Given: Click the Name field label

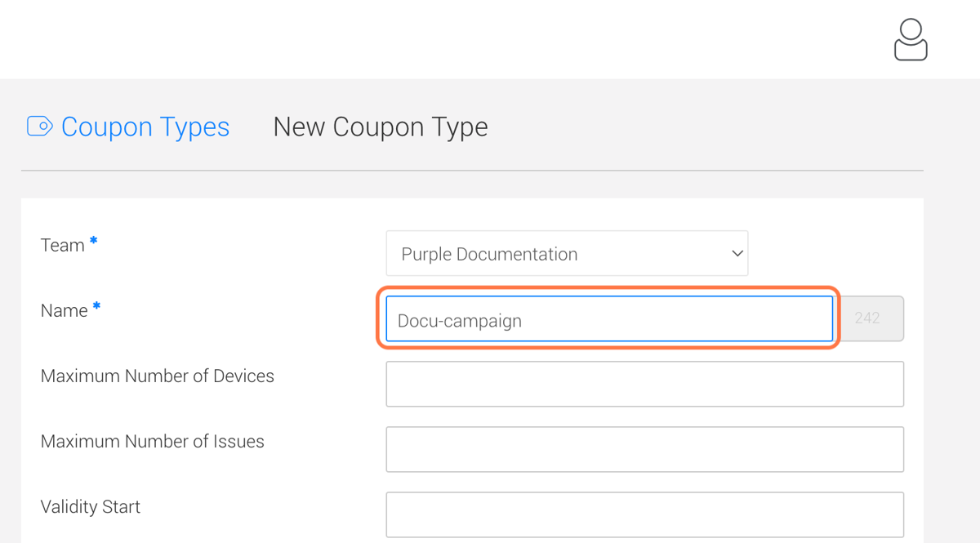Looking at the screenshot, I should tap(65, 311).
